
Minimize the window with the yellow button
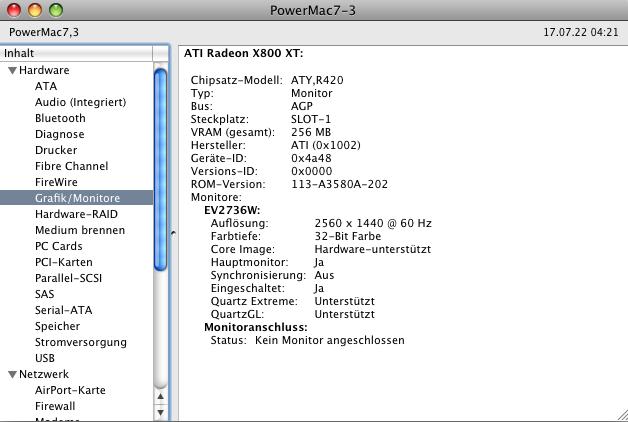click(35, 10)
